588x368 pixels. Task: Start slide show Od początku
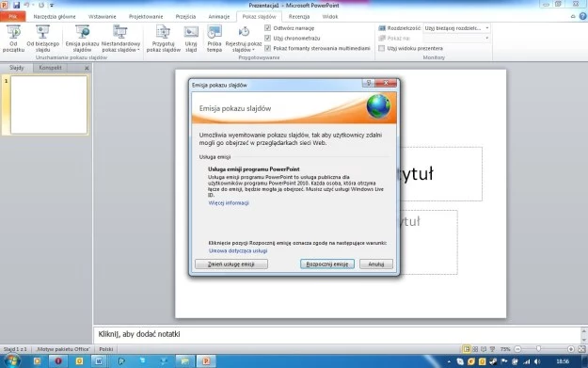tap(13, 39)
